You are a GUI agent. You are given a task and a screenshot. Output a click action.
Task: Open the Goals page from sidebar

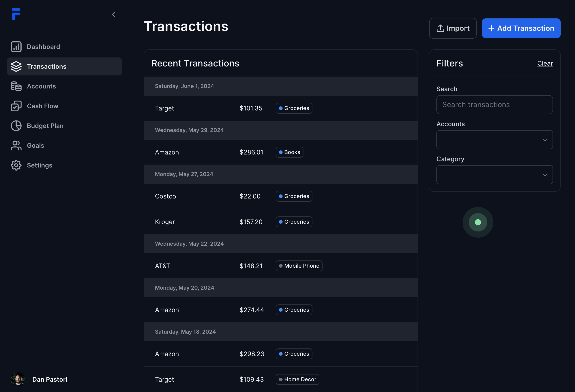click(x=35, y=146)
